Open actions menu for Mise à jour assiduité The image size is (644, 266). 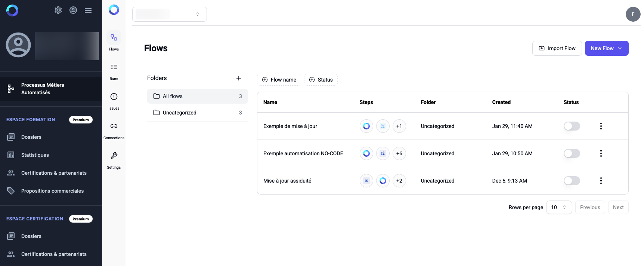[x=601, y=181]
